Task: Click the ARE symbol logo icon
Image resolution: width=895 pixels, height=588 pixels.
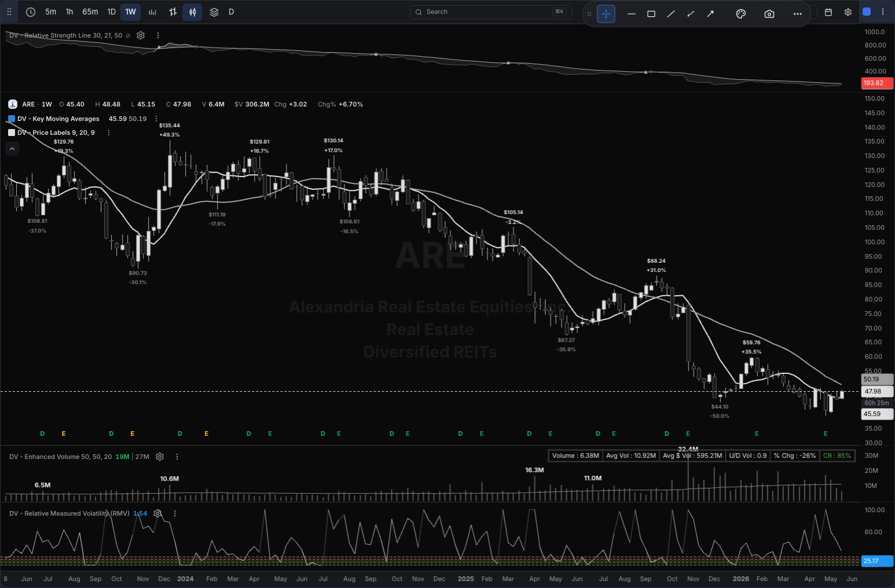Action: point(13,104)
